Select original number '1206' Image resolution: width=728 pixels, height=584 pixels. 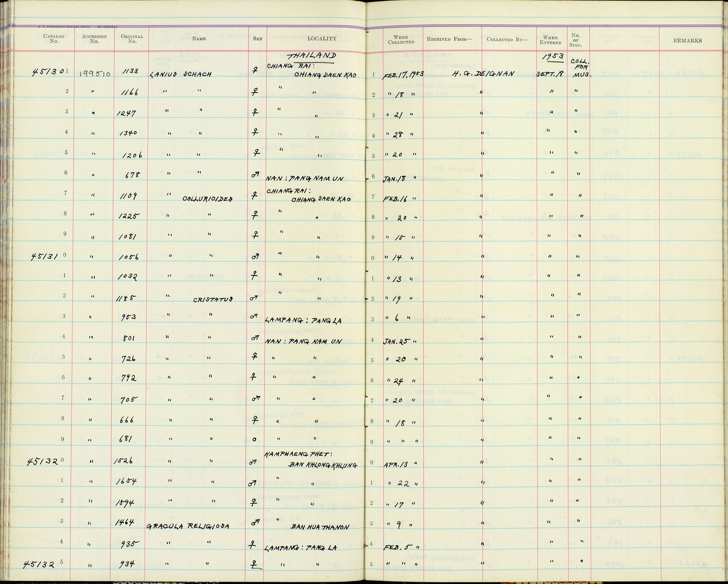pyautogui.click(x=132, y=155)
